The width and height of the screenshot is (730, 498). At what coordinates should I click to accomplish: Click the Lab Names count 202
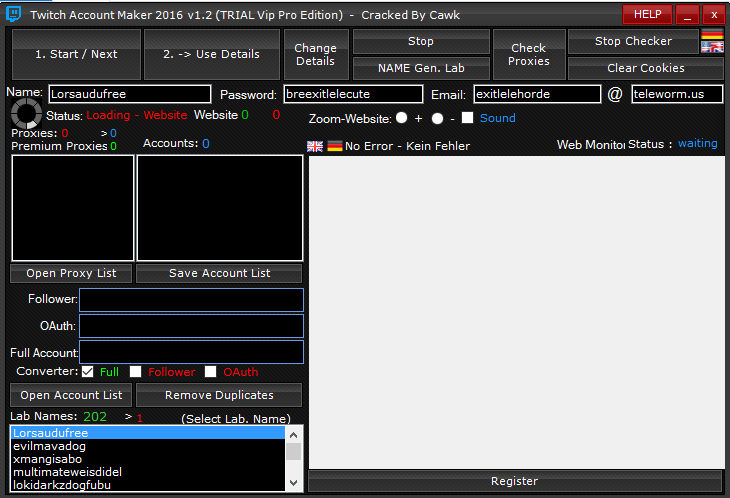[95, 417]
